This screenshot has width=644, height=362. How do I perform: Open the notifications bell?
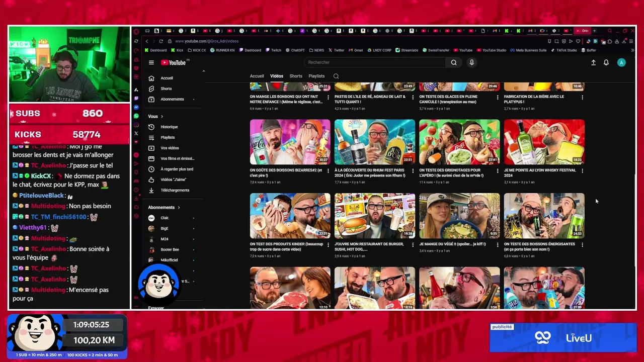click(x=606, y=62)
